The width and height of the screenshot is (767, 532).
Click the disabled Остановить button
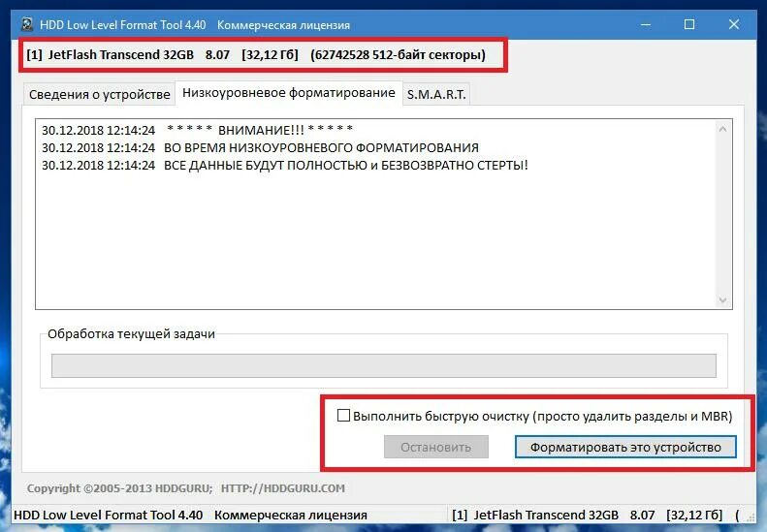point(435,447)
